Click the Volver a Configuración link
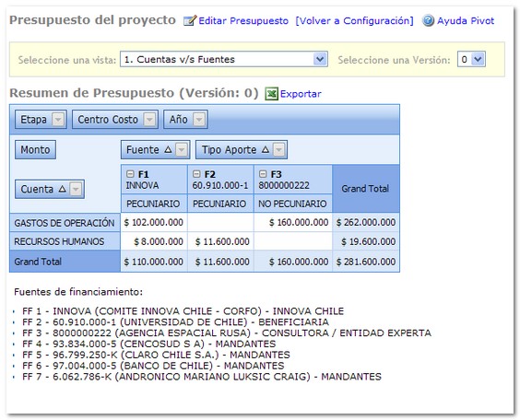Screen dimensions: 520x420 [355, 20]
